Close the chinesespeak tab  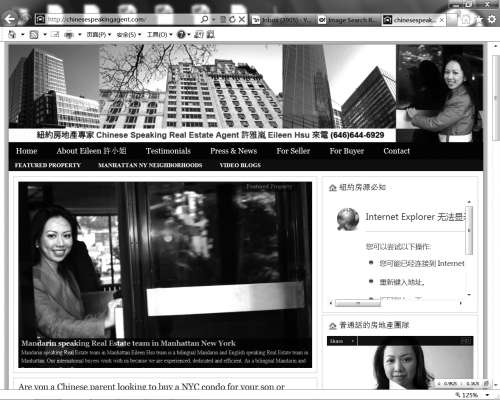442,20
